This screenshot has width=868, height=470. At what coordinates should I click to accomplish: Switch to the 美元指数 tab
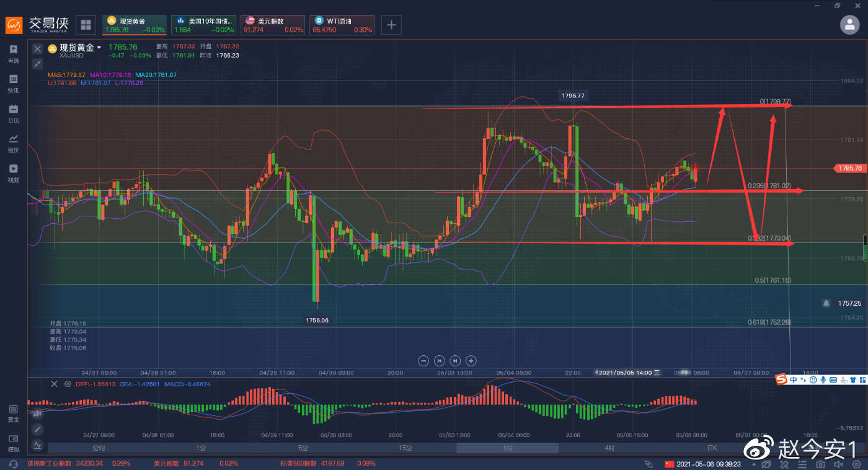pos(273,25)
